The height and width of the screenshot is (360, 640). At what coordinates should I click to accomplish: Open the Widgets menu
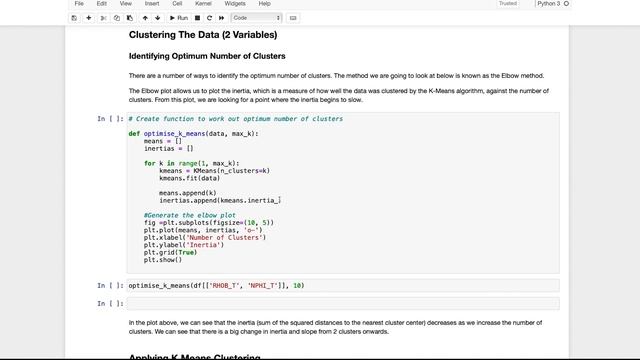tap(235, 4)
